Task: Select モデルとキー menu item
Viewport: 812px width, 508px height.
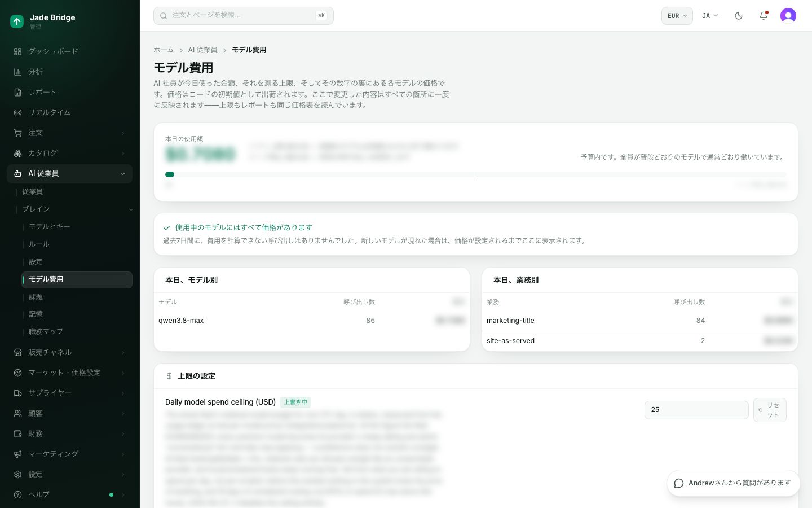Action: tap(77, 226)
